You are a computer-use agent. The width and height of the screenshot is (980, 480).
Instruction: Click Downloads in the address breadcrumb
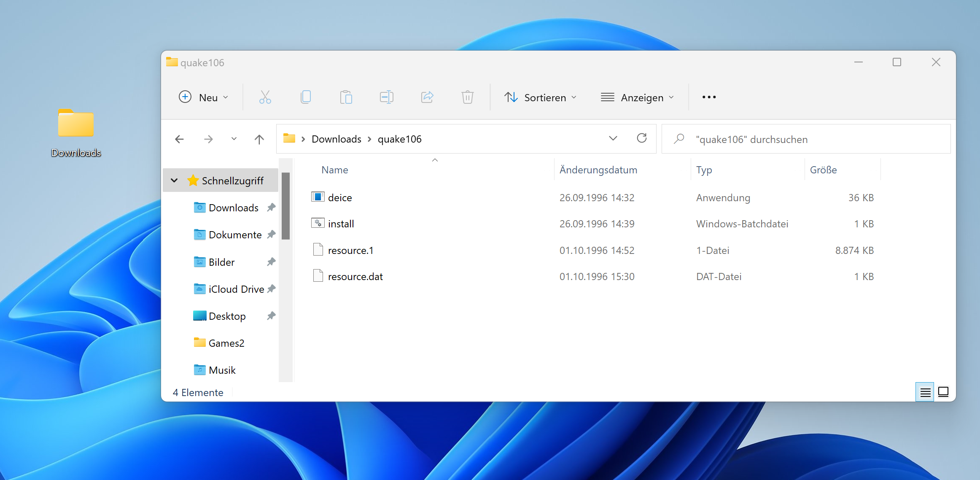[337, 139]
